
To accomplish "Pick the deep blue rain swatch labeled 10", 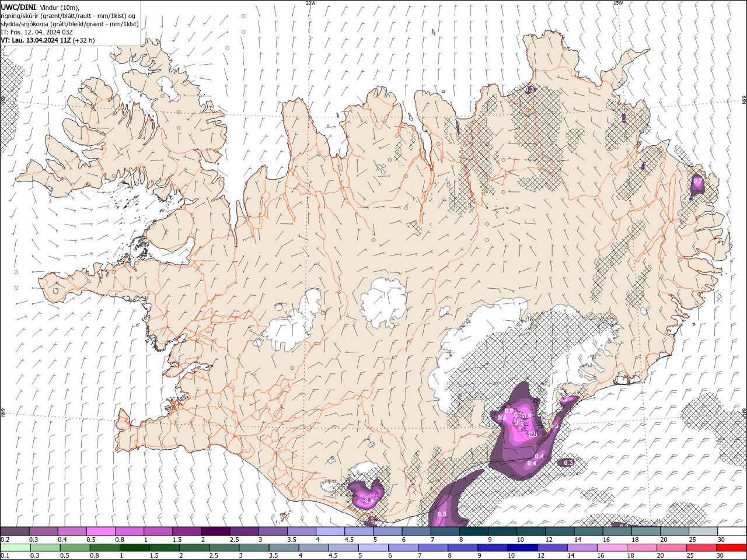I will click(522, 548).
